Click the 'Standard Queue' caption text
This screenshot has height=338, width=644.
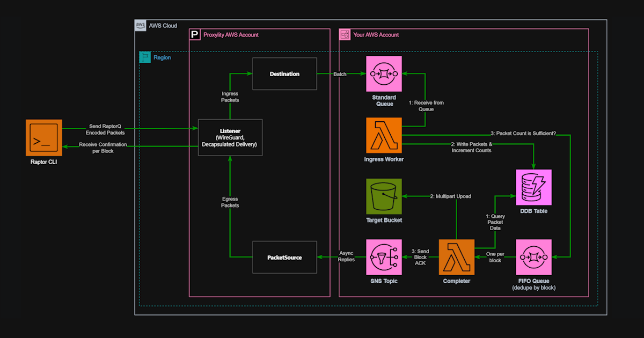point(384,100)
